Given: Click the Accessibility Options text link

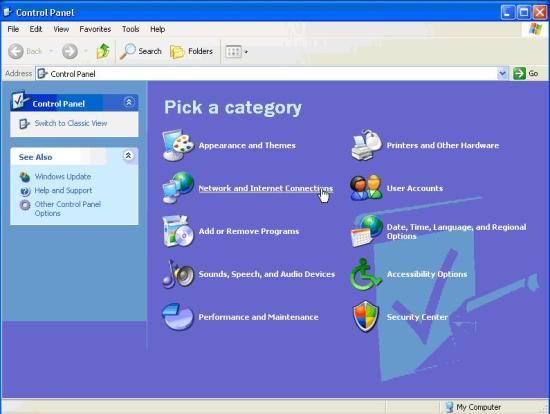Looking at the screenshot, I should (x=427, y=274).
